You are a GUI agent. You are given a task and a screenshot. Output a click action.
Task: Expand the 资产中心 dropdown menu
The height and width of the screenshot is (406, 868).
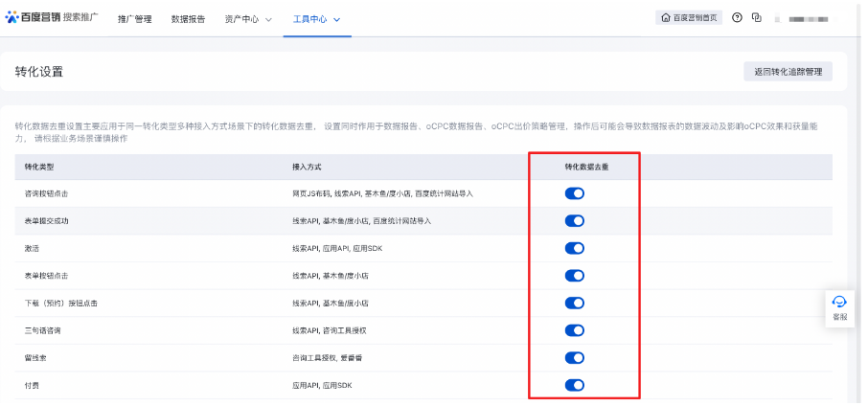point(248,19)
